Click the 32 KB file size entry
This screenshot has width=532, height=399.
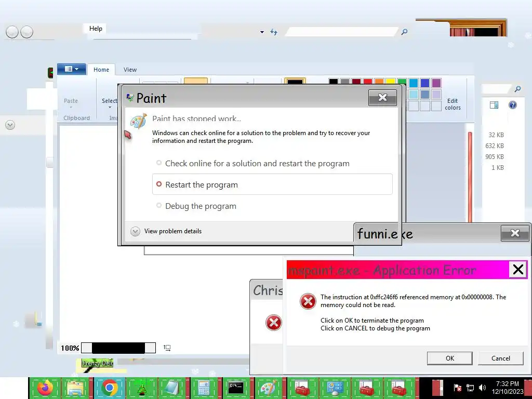(496, 135)
